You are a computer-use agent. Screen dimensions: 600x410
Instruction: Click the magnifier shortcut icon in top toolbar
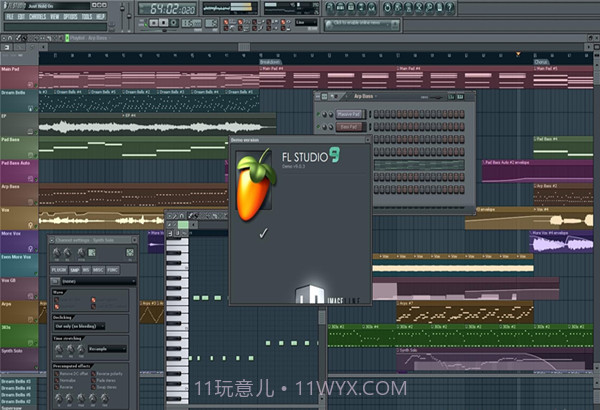pos(429,8)
